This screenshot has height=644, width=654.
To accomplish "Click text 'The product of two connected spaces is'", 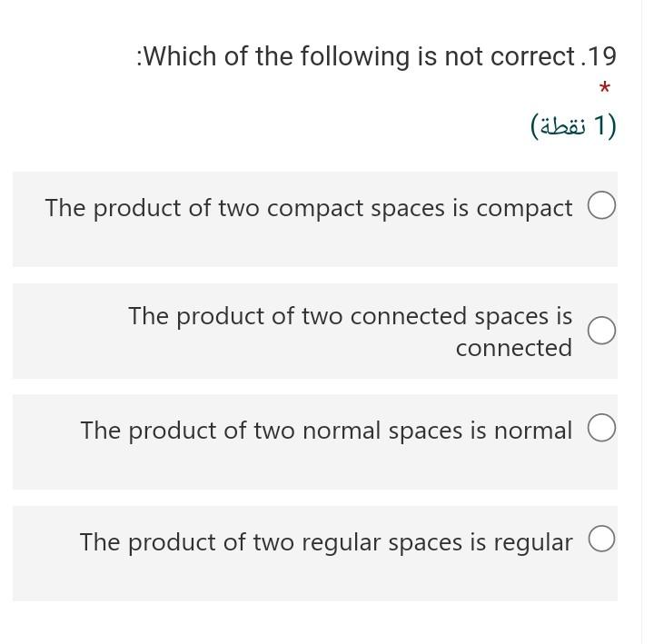I will click(x=351, y=316).
